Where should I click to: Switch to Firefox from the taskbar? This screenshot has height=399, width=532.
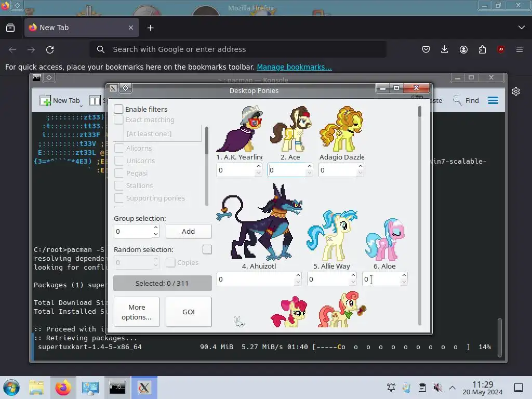[63, 388]
